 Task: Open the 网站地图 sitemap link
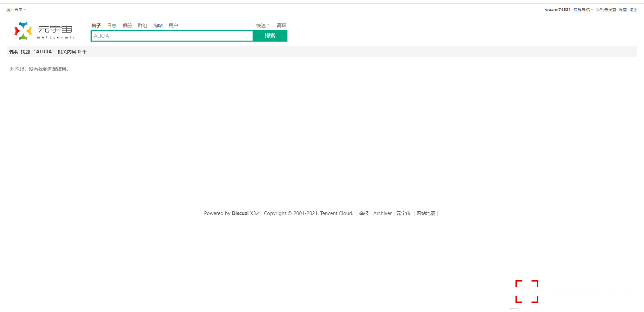pos(426,213)
